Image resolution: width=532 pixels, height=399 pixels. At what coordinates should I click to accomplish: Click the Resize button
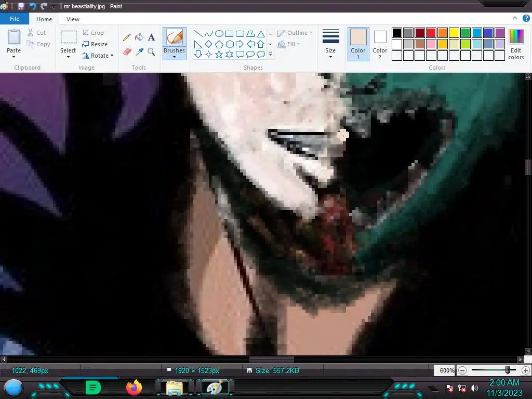tap(95, 44)
